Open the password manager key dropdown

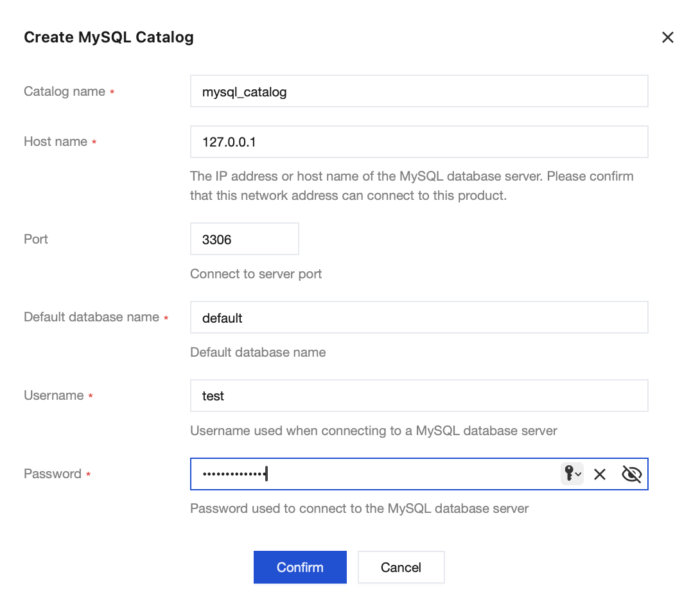[x=572, y=474]
